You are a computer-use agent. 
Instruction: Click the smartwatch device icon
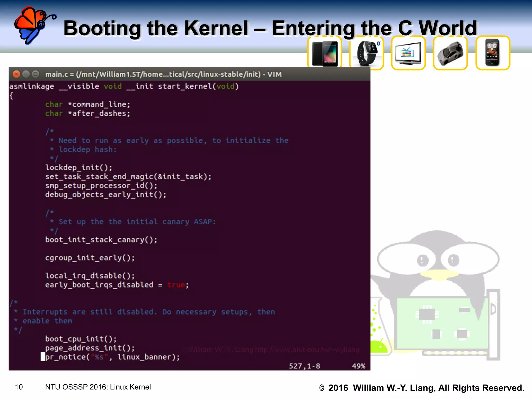(x=367, y=53)
